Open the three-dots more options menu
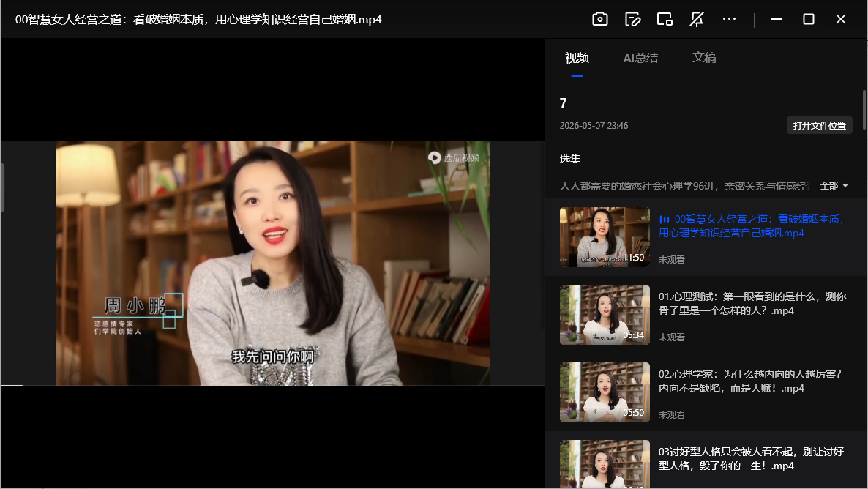868x489 pixels. point(729,19)
